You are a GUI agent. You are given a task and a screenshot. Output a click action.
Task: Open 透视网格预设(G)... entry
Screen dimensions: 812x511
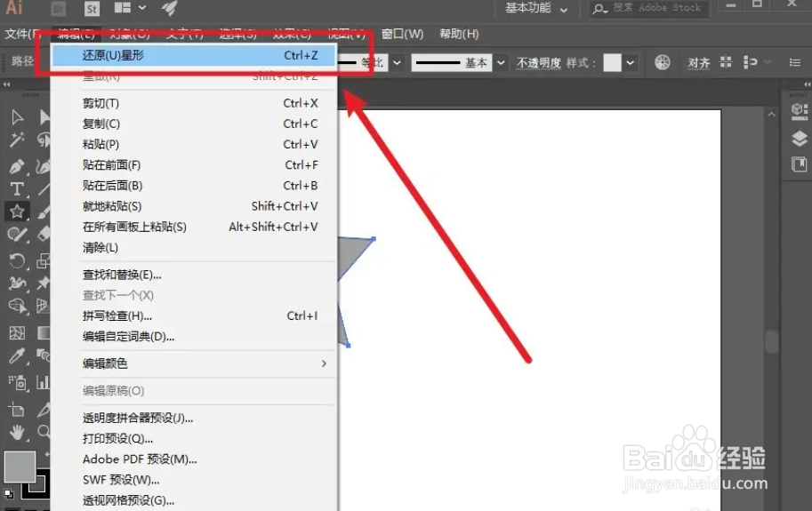(194, 500)
